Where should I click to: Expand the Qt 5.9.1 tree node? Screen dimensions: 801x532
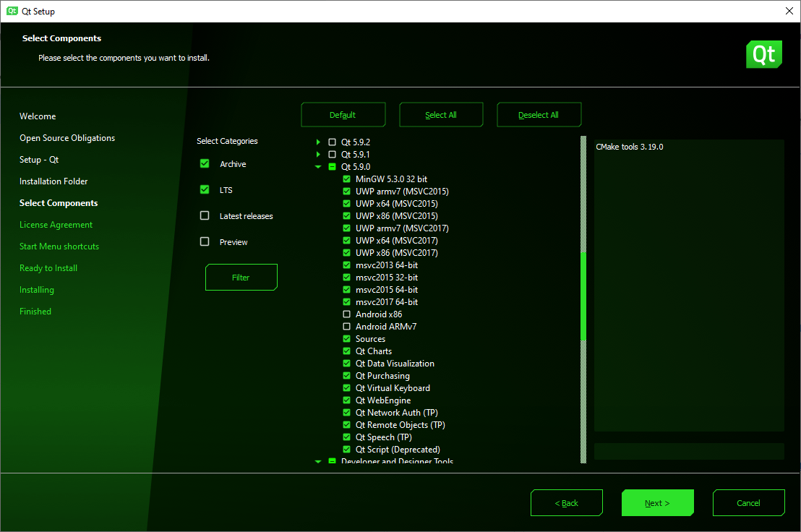point(318,154)
